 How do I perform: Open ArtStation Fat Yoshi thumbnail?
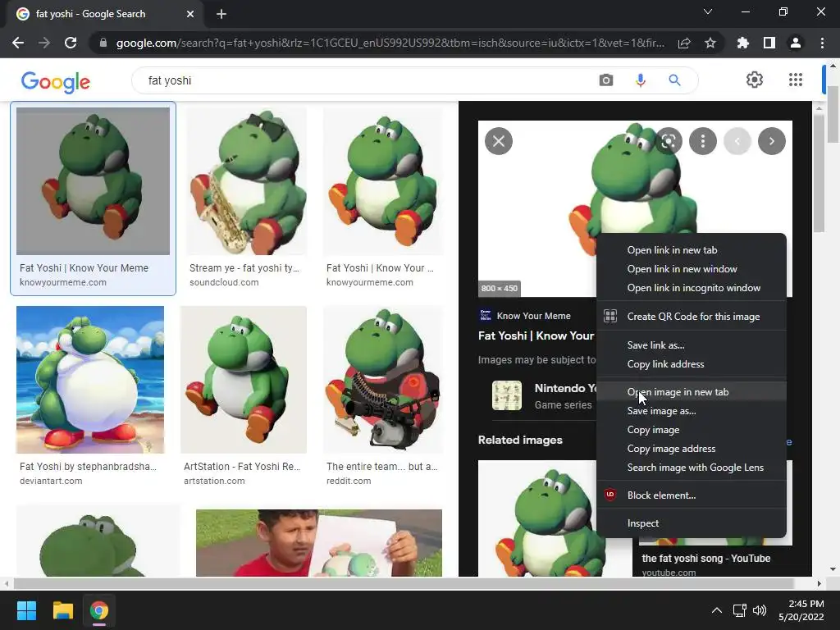point(243,380)
